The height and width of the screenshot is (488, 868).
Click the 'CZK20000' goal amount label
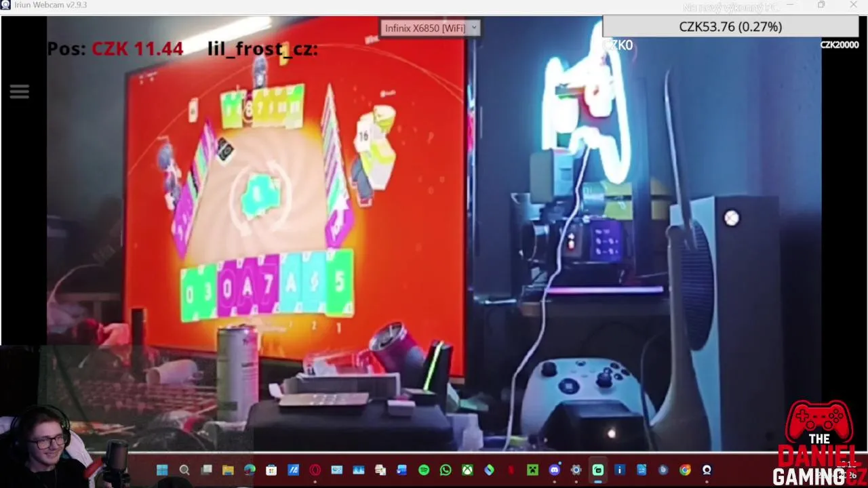(x=840, y=45)
